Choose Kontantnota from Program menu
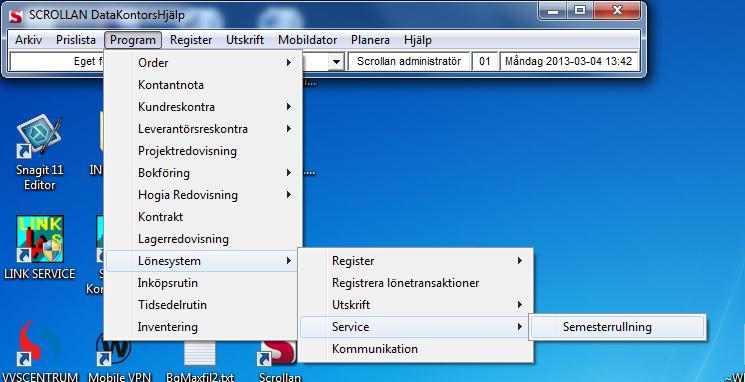The height and width of the screenshot is (382, 745). pos(203,85)
